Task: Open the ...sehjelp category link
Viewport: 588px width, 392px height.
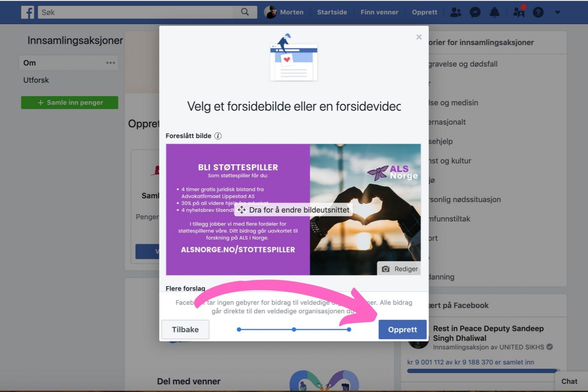Action: click(x=441, y=141)
